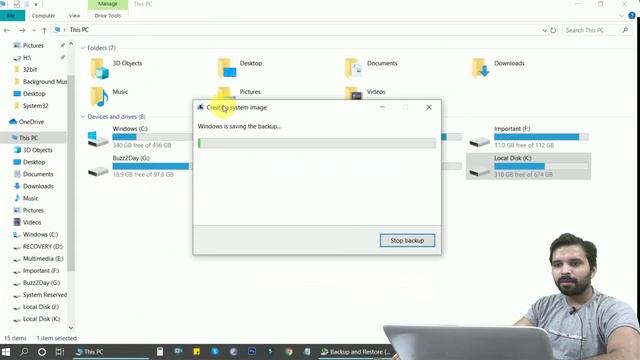Image resolution: width=640 pixels, height=360 pixels.
Task: Open Windows (C:) in the sidebar
Action: 40,234
